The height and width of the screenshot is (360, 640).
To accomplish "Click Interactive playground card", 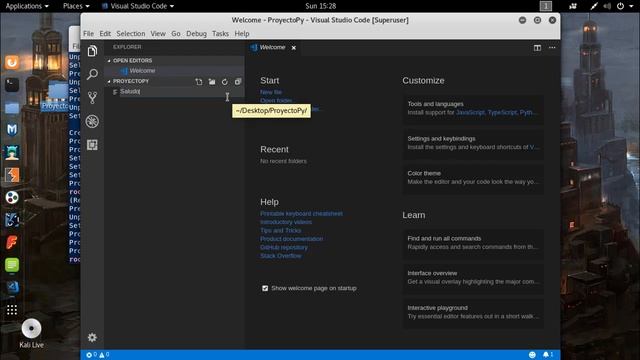I will (473, 312).
